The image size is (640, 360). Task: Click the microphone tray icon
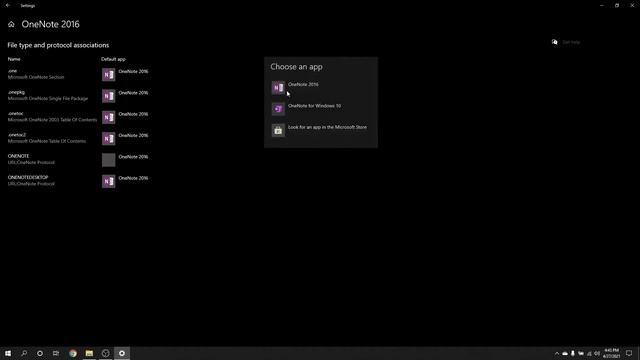tap(573, 353)
